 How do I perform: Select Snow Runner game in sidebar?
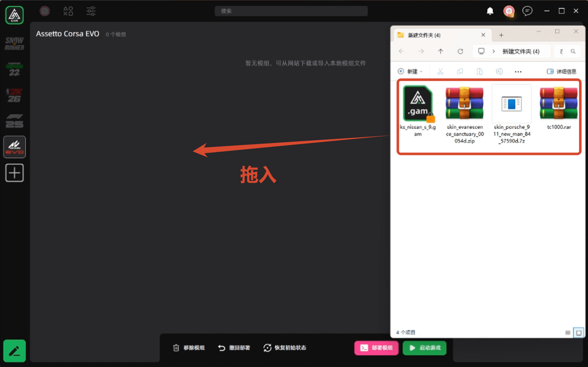point(14,43)
